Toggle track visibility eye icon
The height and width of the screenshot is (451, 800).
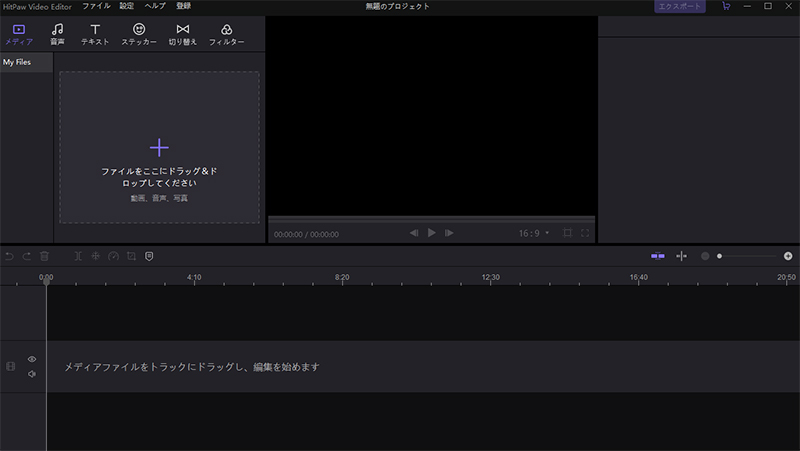[x=32, y=359]
